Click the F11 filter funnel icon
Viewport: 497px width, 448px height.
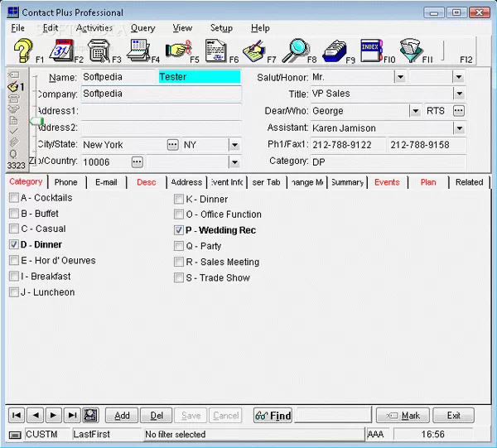point(410,51)
